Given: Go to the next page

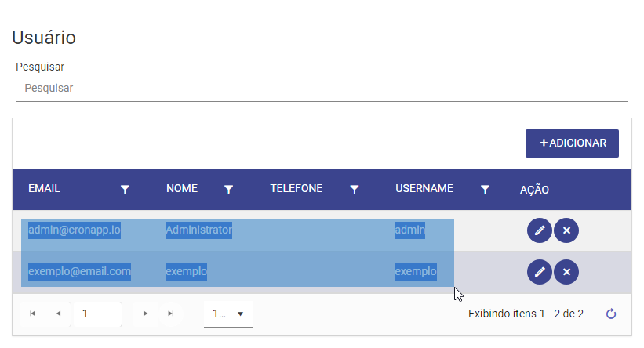Looking at the screenshot, I should pyautogui.click(x=145, y=314).
